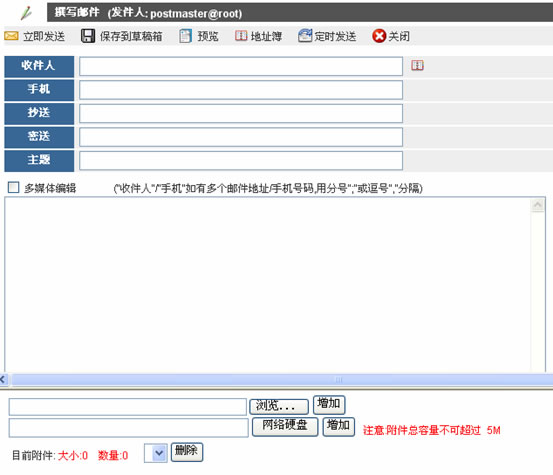The width and height of the screenshot is (553, 475).
Task: Open the 地址簿 address book icon in toolbar
Action: point(241,36)
